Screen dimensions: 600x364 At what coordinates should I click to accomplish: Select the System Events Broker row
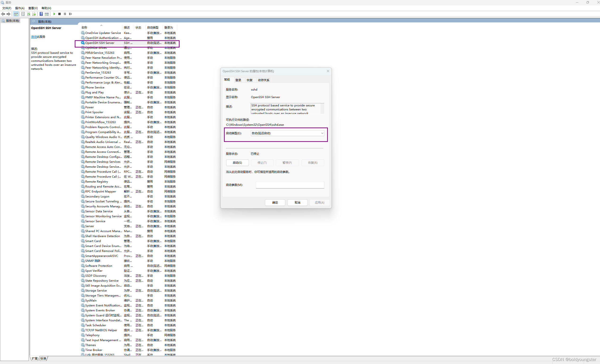(x=128, y=310)
